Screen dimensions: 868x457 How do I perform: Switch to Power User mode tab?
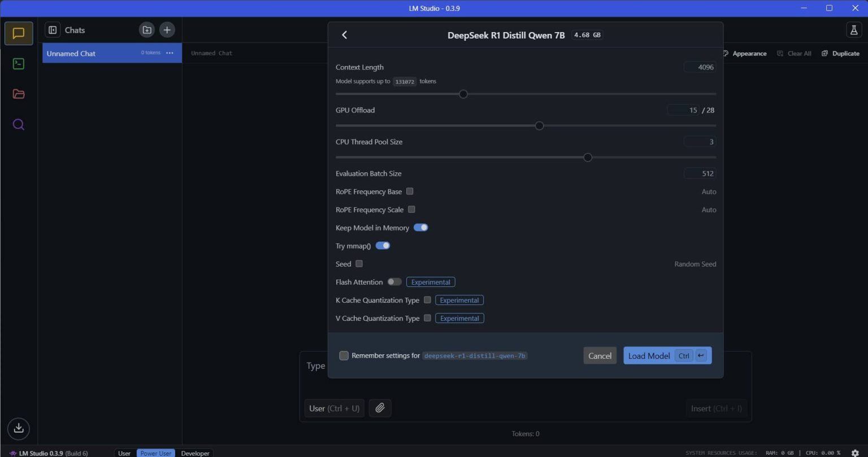156,453
